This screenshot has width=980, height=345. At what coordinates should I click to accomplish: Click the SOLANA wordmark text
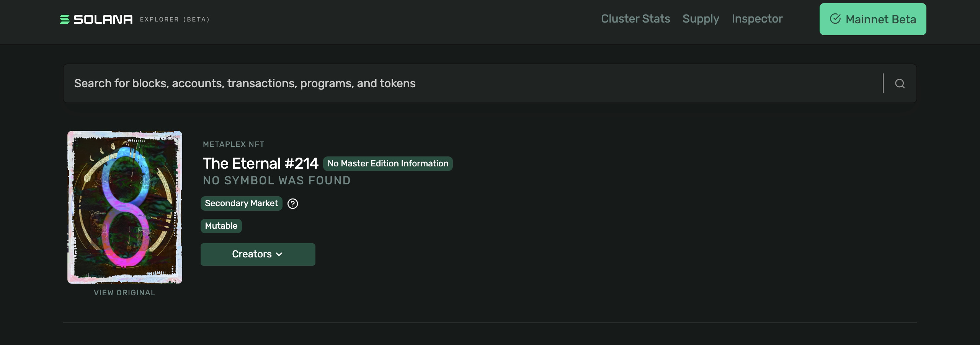click(103, 19)
